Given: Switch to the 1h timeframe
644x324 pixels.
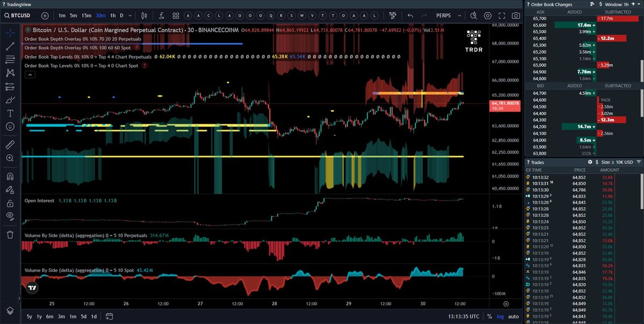Looking at the screenshot, I should [x=113, y=16].
